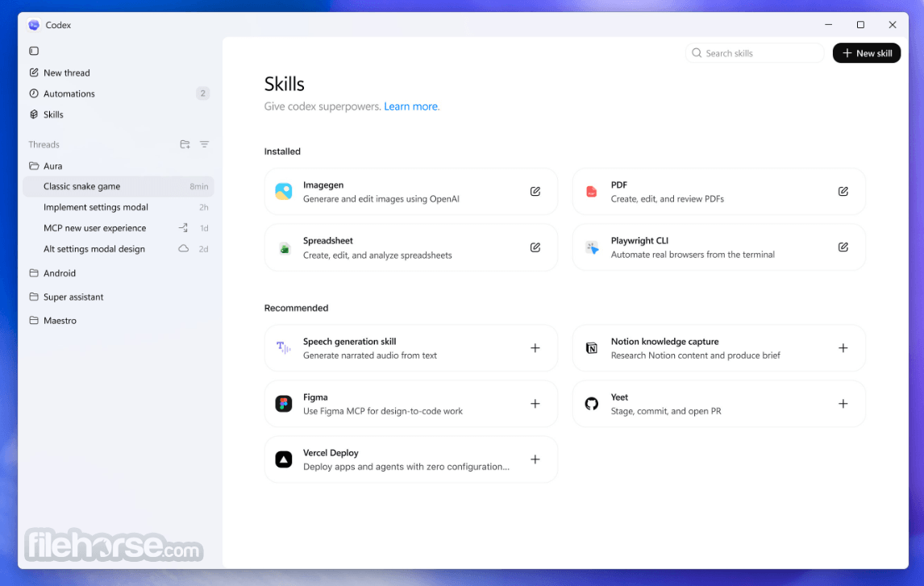Click the Yeet GitHub icon
The image size is (924, 586).
coord(592,403)
